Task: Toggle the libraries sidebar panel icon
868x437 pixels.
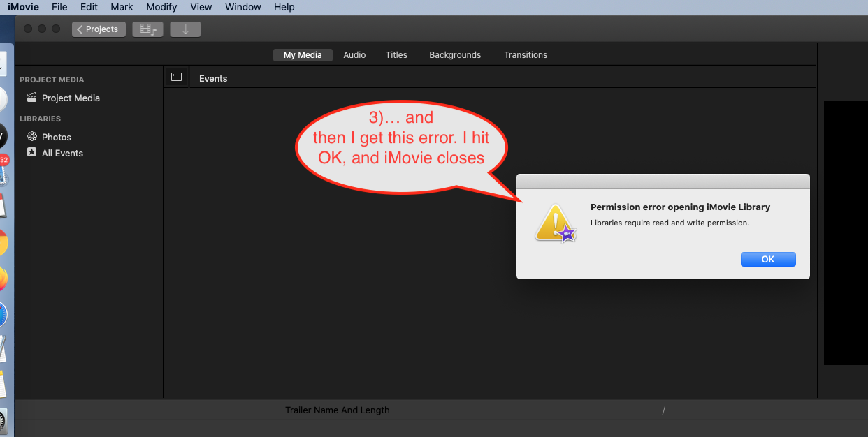Action: [x=176, y=77]
